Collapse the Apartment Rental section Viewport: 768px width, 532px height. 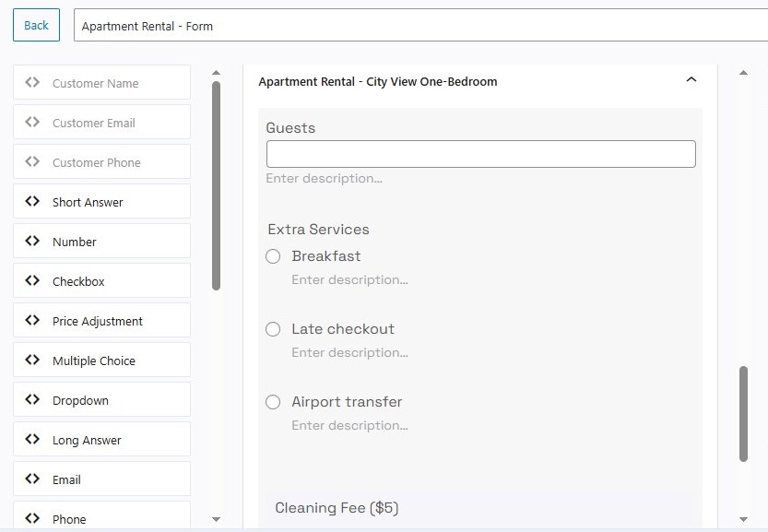[x=691, y=80]
